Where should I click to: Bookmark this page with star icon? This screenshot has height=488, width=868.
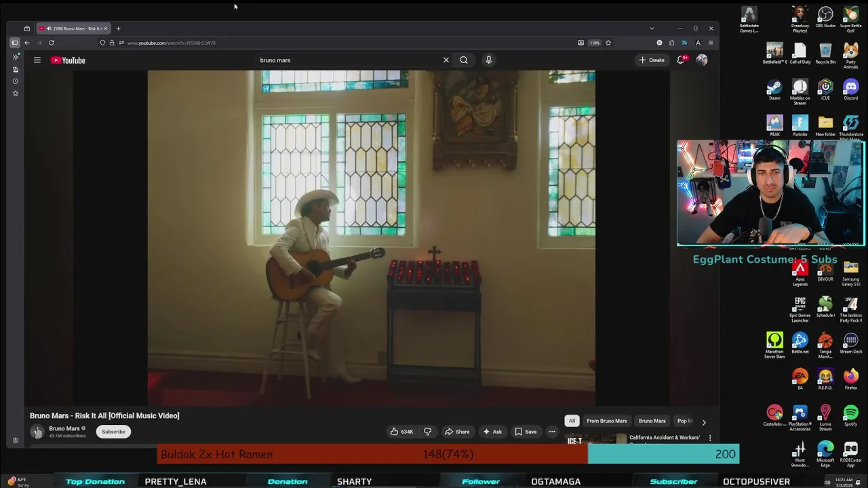pyautogui.click(x=608, y=43)
